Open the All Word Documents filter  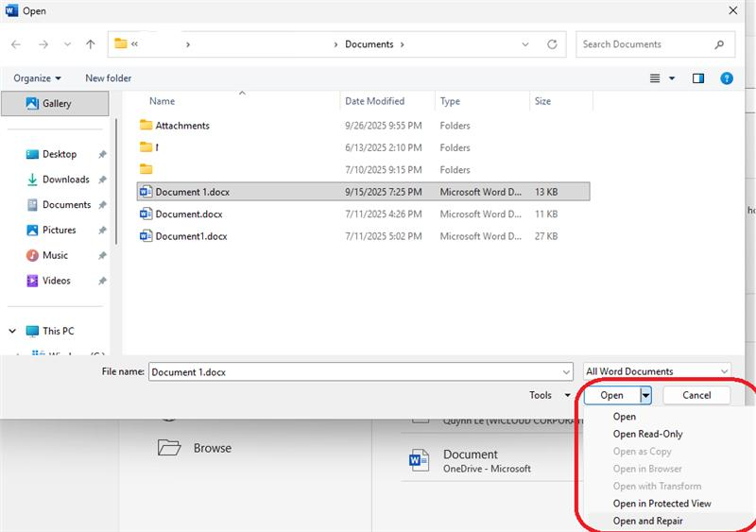[657, 371]
